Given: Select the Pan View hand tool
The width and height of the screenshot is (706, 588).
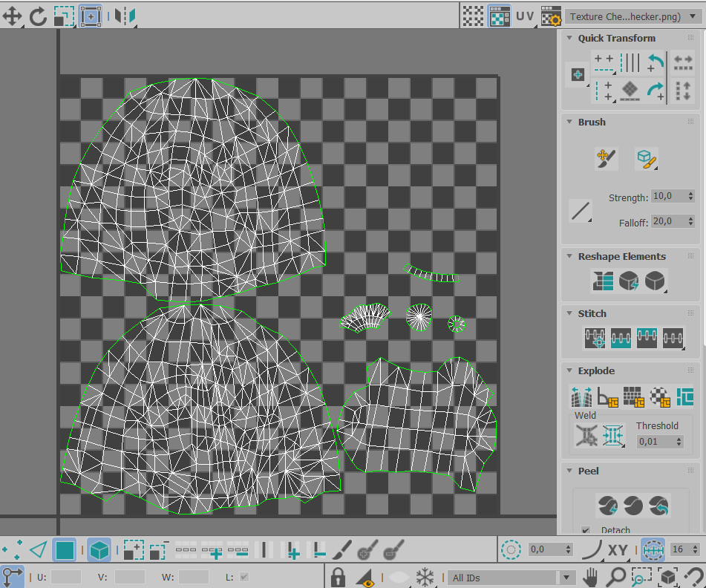Looking at the screenshot, I should (x=590, y=577).
